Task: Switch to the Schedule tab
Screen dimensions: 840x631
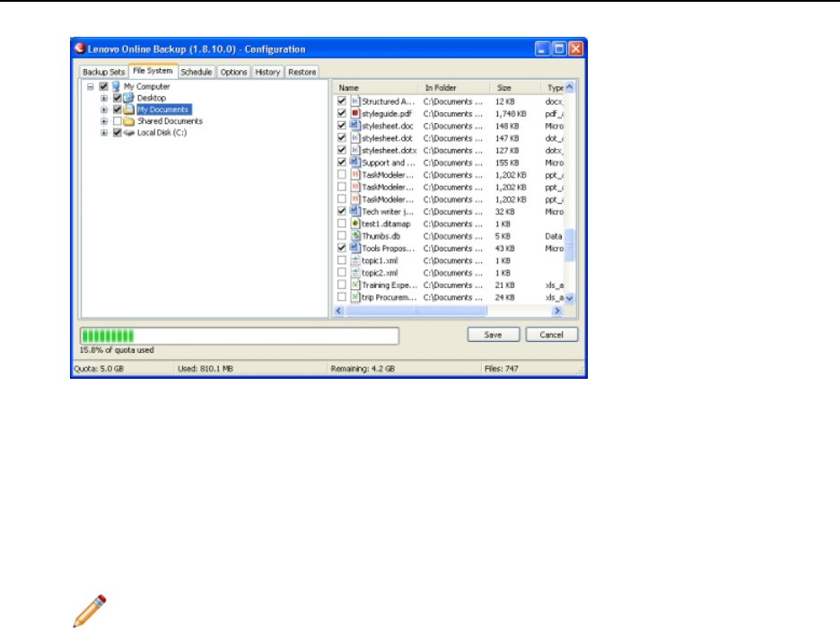Action: [196, 72]
